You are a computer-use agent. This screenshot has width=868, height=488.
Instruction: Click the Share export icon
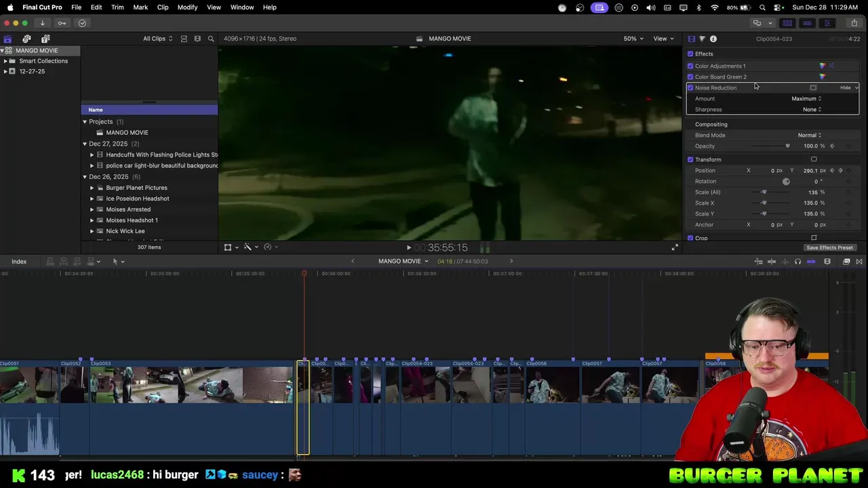pyautogui.click(x=854, y=23)
